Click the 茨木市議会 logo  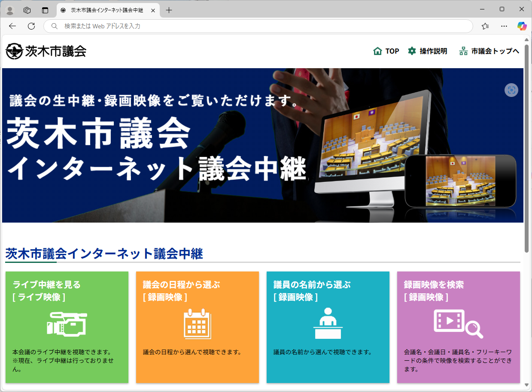click(x=46, y=51)
